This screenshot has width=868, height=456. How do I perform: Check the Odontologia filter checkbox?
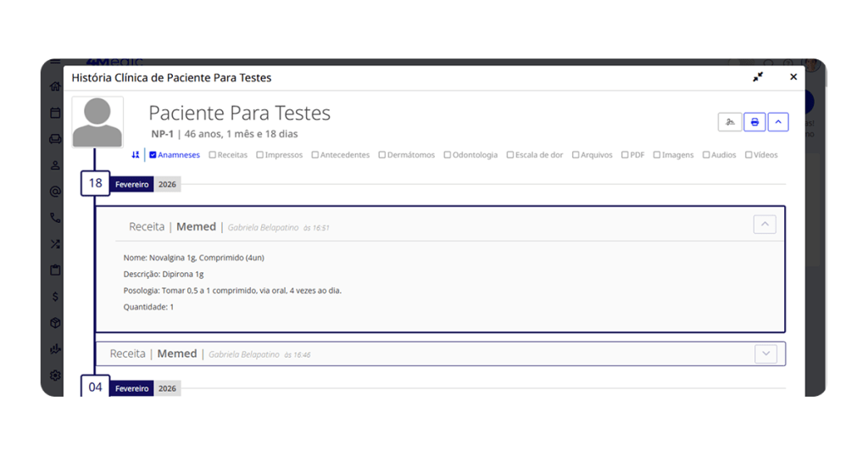click(448, 155)
